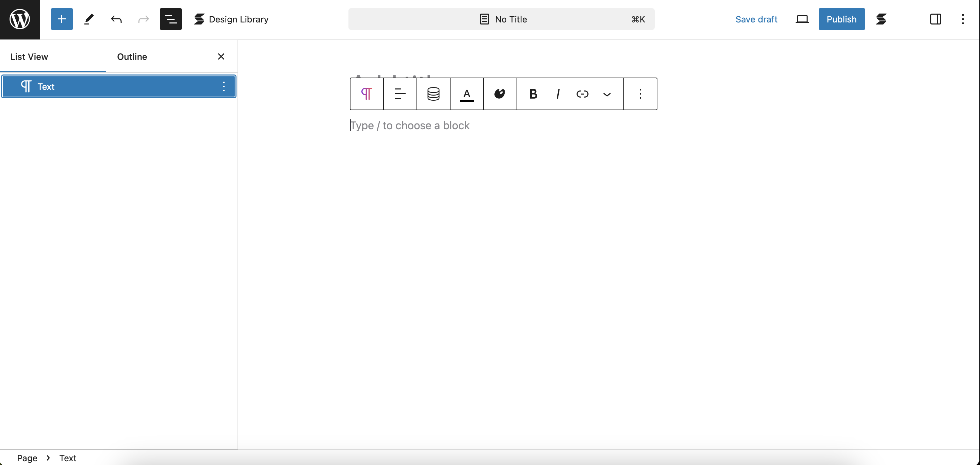Switch to the Outline tab

tap(132, 57)
